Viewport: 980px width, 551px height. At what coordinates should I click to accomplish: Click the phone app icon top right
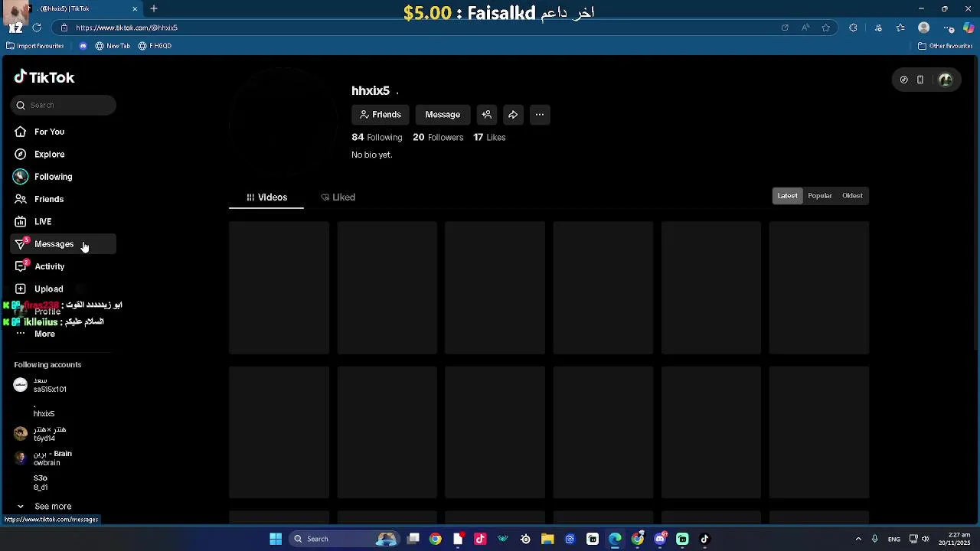click(x=920, y=80)
